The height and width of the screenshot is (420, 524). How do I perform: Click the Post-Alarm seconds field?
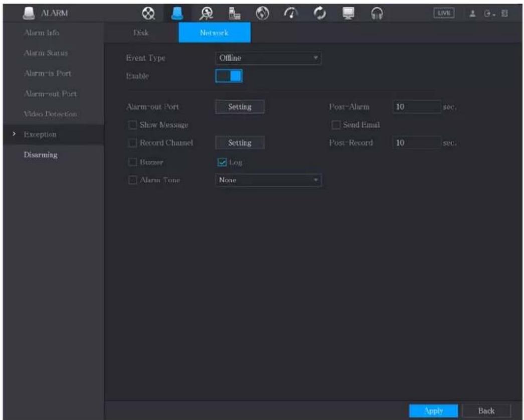point(416,107)
